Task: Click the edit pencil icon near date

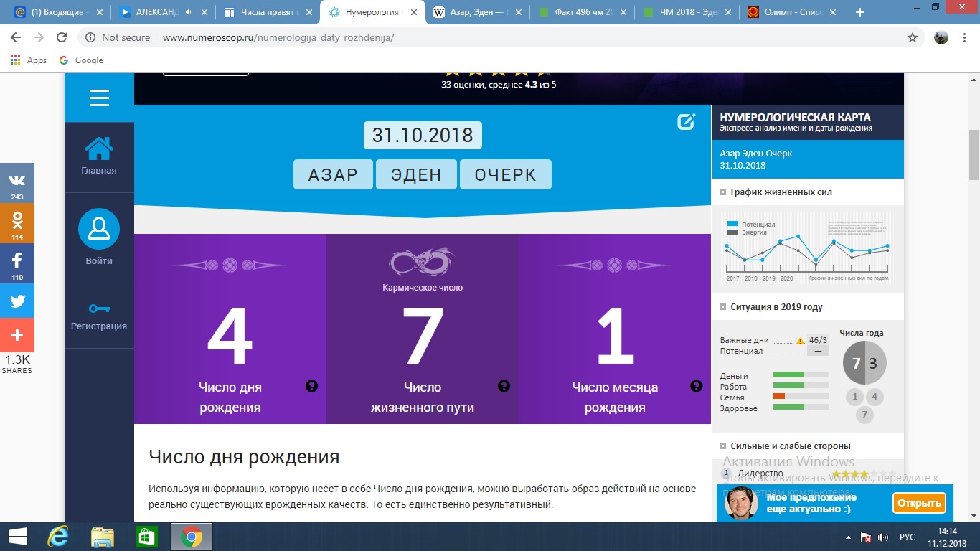Action: click(x=686, y=122)
